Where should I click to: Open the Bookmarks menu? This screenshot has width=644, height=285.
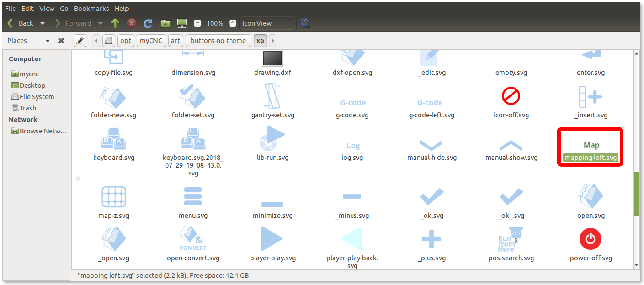click(x=91, y=9)
